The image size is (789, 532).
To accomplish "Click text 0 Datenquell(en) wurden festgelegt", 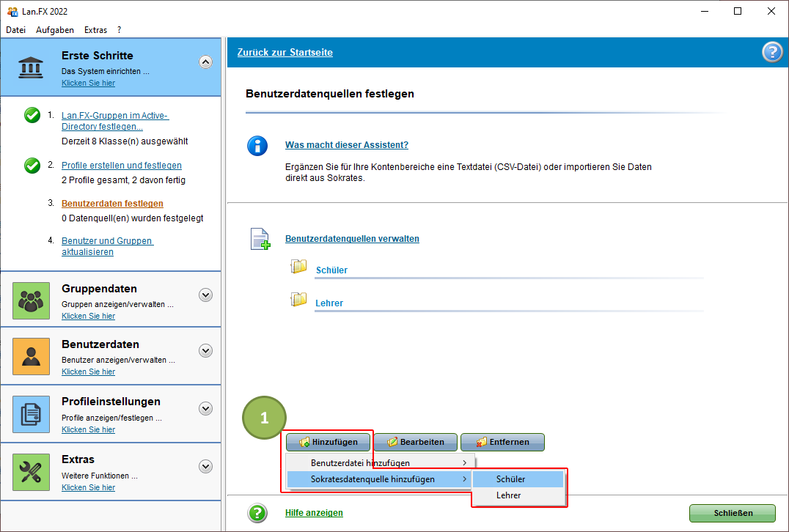I will point(132,218).
